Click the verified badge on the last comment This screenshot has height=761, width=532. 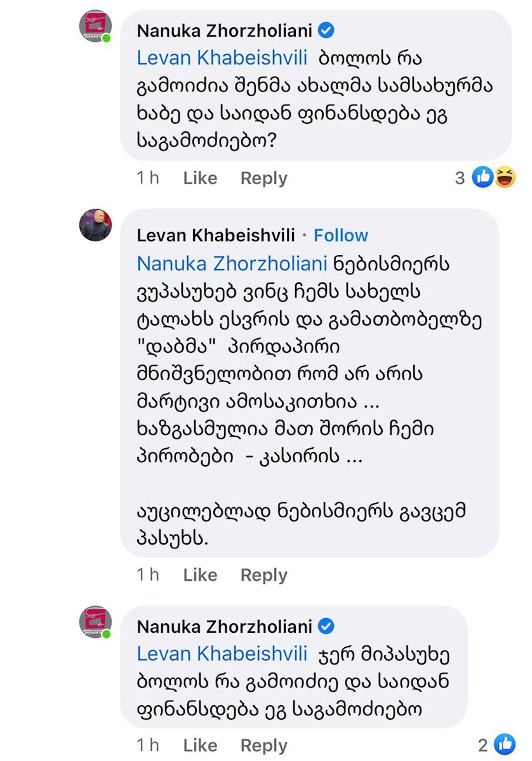click(x=326, y=626)
